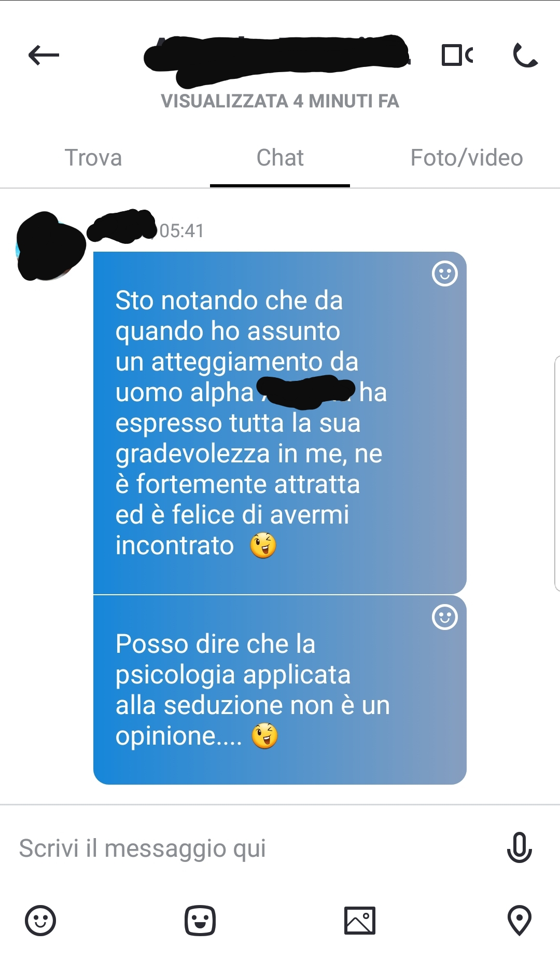Record a voice message with microphone
Screen dimensions: 560x959
coord(519,847)
